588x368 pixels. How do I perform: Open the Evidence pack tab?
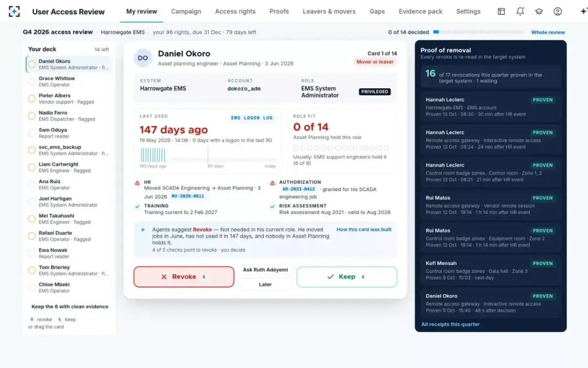pyautogui.click(x=420, y=11)
